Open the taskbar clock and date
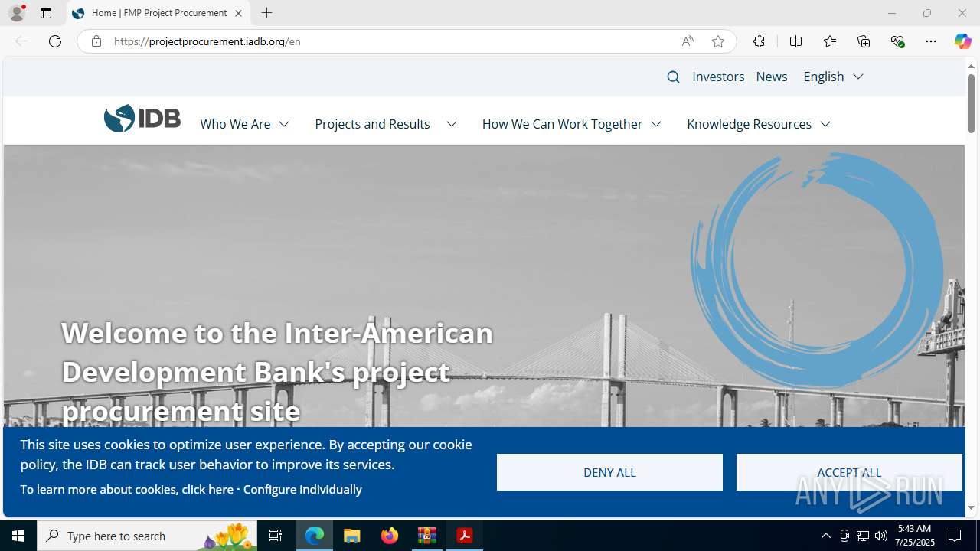980x551 pixels. pos(914,536)
